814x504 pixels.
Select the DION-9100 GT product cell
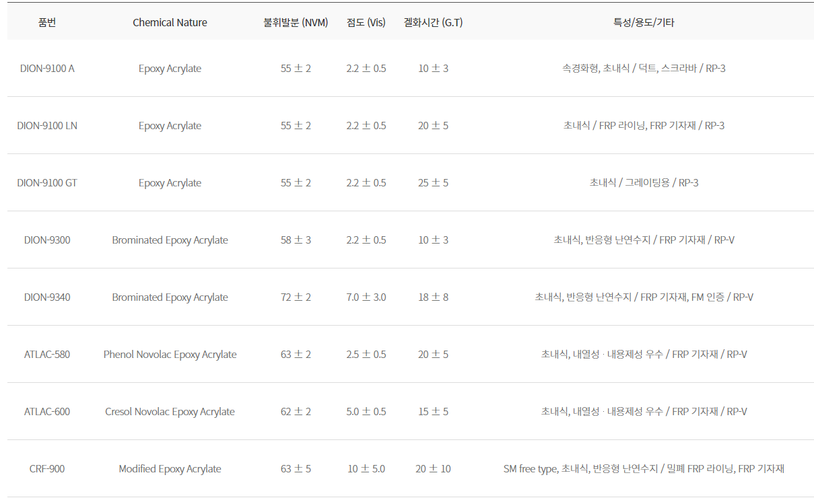coord(47,183)
